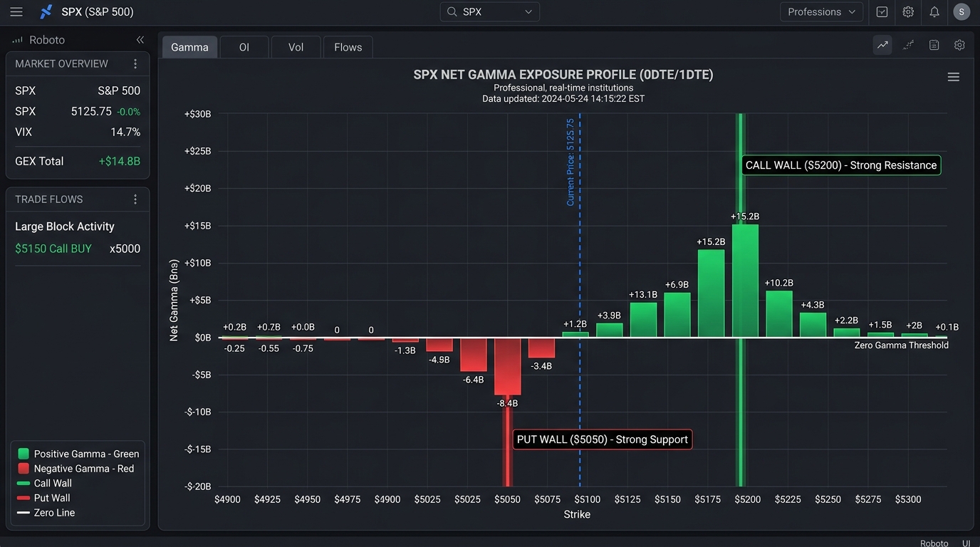Click the SPX (S&P 500) header title

coord(98,12)
